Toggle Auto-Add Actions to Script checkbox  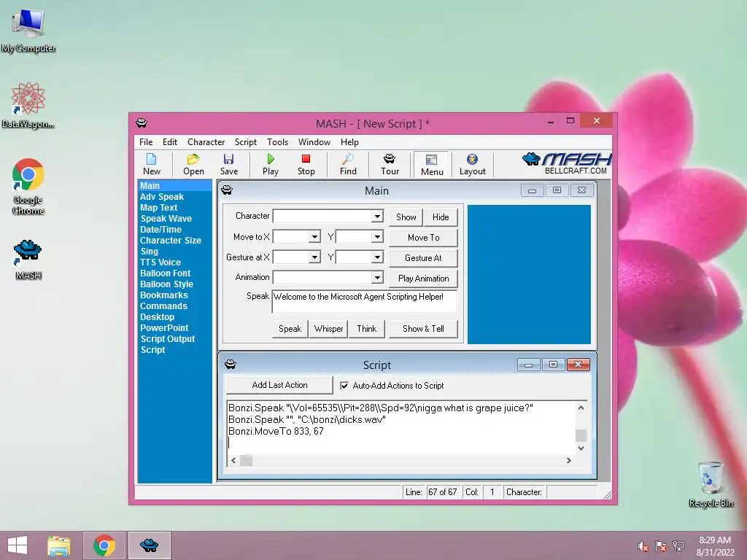(344, 386)
